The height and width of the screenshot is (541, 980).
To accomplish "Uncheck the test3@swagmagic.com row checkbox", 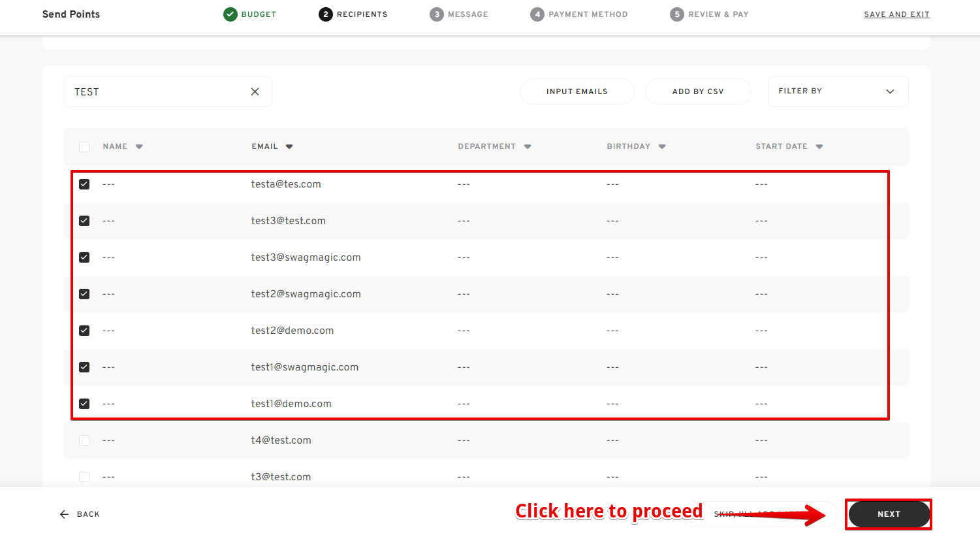I will (x=84, y=257).
